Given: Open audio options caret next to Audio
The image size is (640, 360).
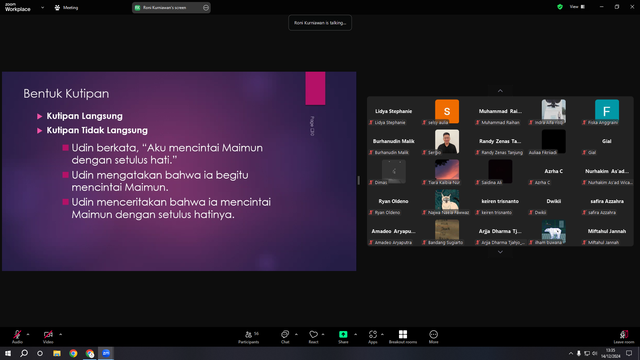Looking at the screenshot, I should point(28,334).
